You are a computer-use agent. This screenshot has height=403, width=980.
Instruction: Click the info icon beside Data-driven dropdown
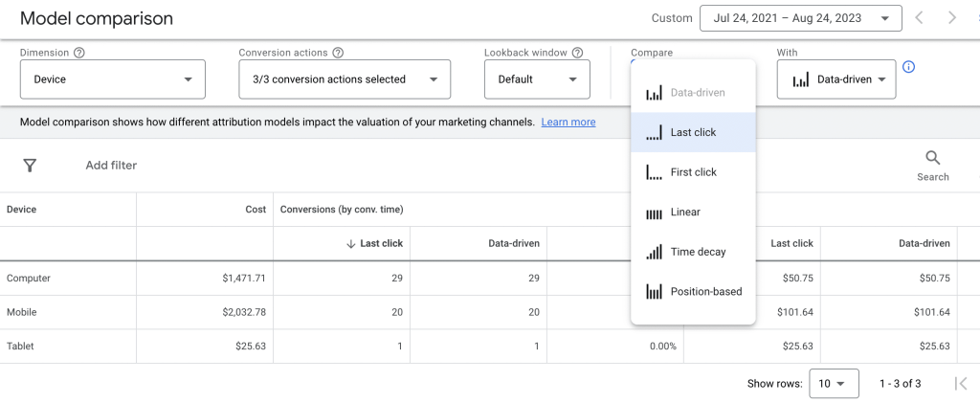click(x=909, y=67)
